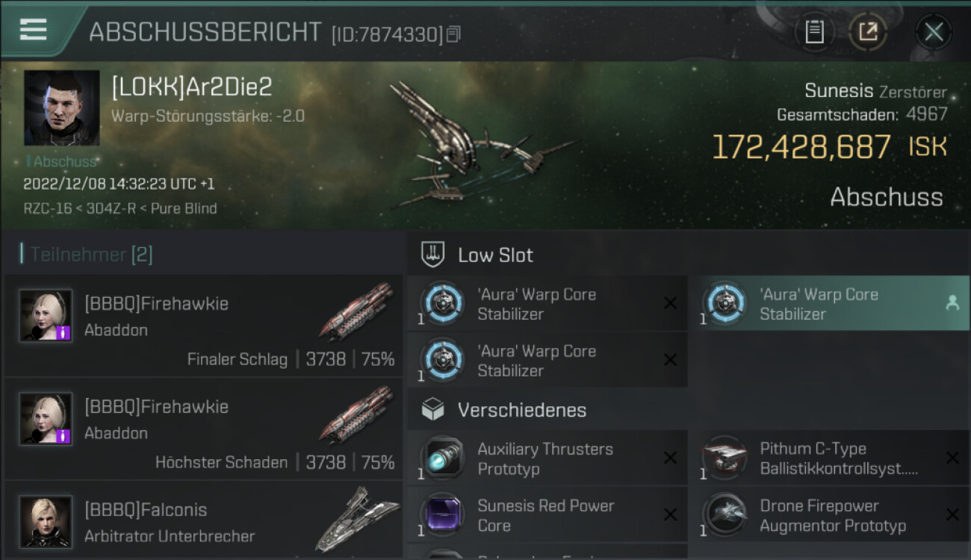Open Firehawkie Höchster Schaden entry

pyautogui.click(x=203, y=429)
